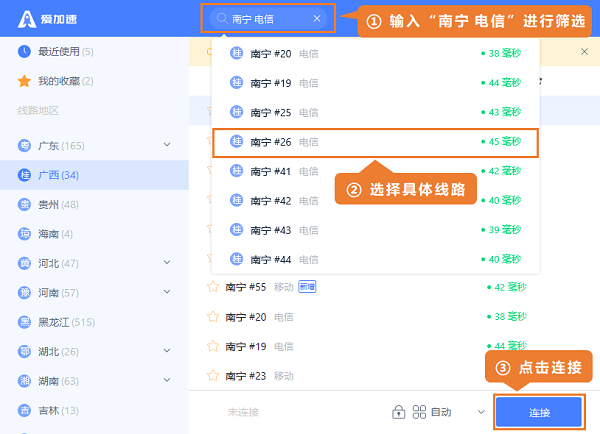Click 桂 icon of 南宁 #44 result
Image resolution: width=600 pixels, height=434 pixels.
(x=236, y=259)
